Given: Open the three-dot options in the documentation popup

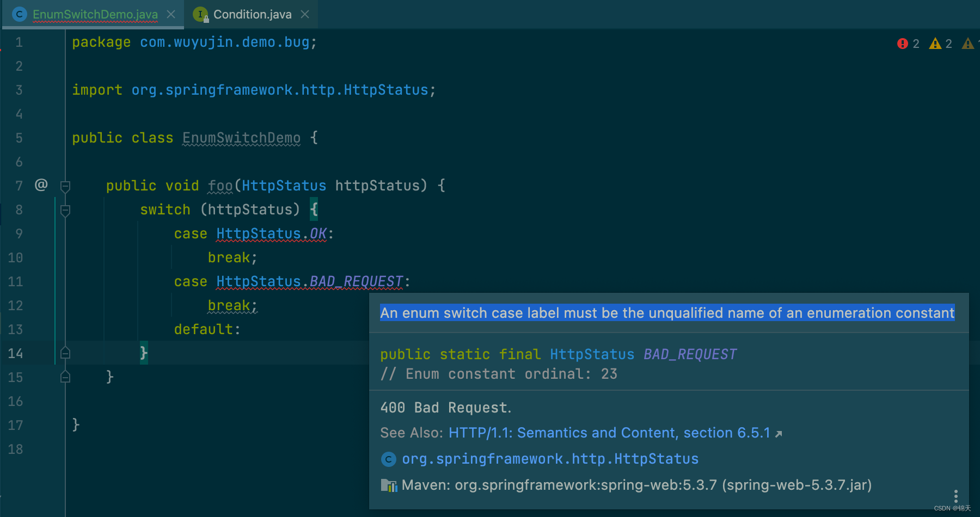Looking at the screenshot, I should [956, 496].
